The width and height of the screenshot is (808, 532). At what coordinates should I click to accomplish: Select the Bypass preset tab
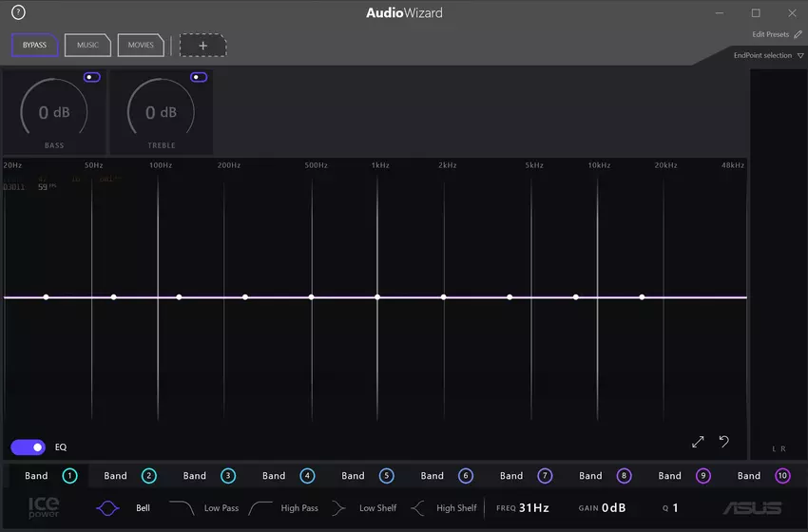click(34, 45)
